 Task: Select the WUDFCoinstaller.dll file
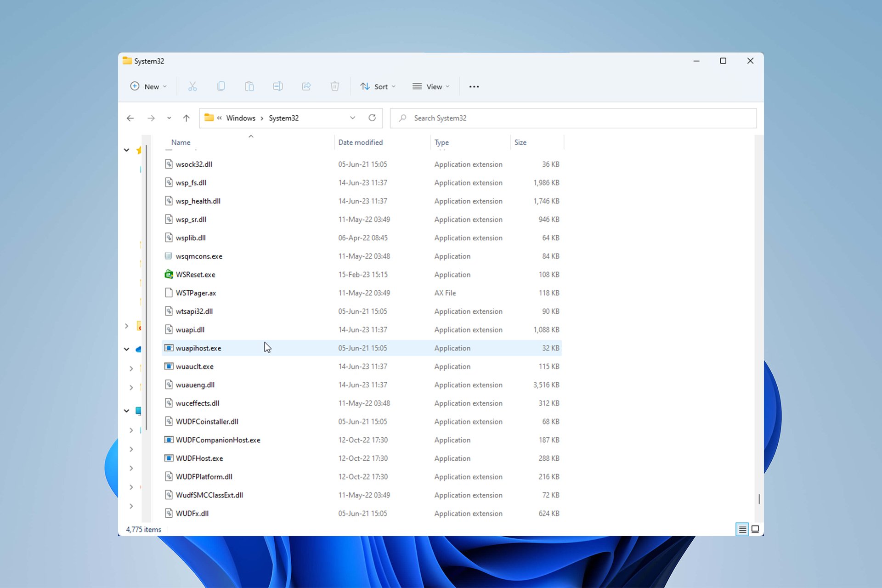tap(362, 421)
